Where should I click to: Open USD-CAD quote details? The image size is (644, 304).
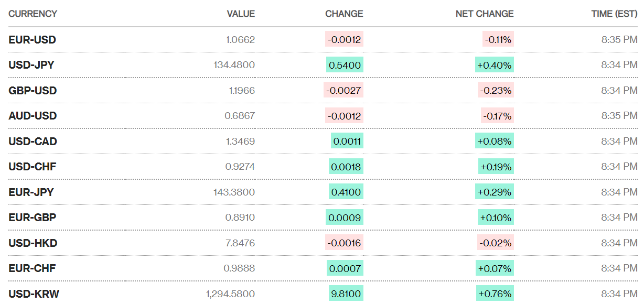pos(33,142)
